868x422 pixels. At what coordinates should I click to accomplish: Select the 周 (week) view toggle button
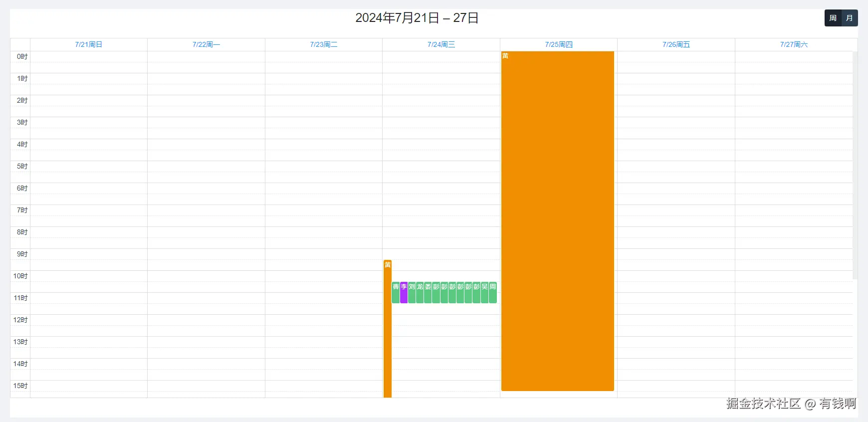coord(833,18)
